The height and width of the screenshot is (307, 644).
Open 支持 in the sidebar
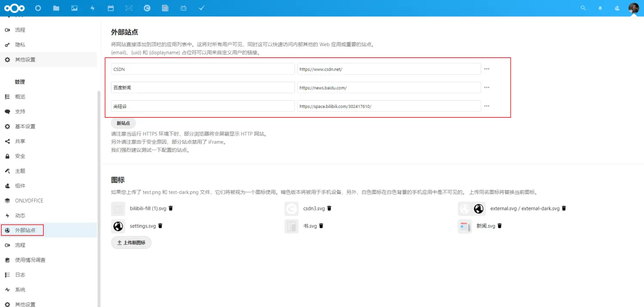(49, 111)
